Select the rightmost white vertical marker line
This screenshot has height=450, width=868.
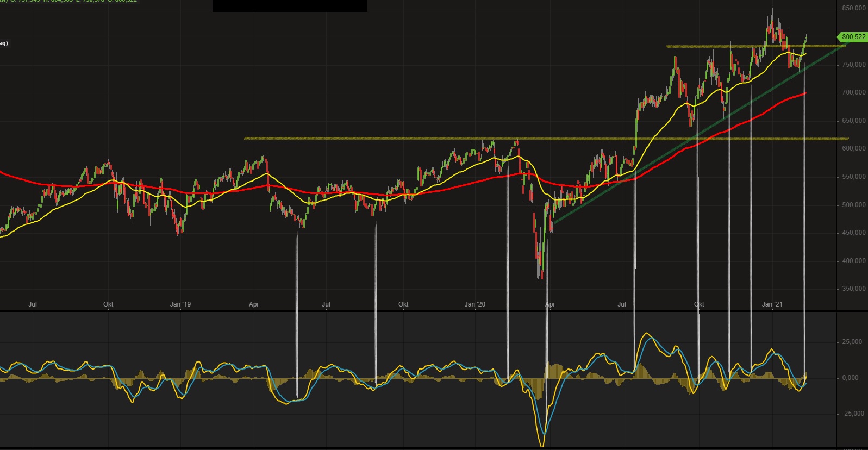805,217
